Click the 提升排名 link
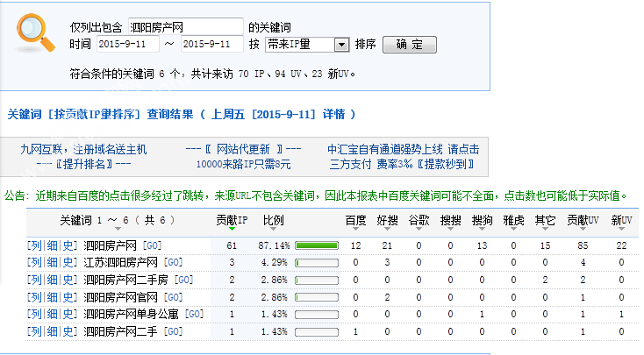The width and height of the screenshot is (644, 355). point(83,164)
